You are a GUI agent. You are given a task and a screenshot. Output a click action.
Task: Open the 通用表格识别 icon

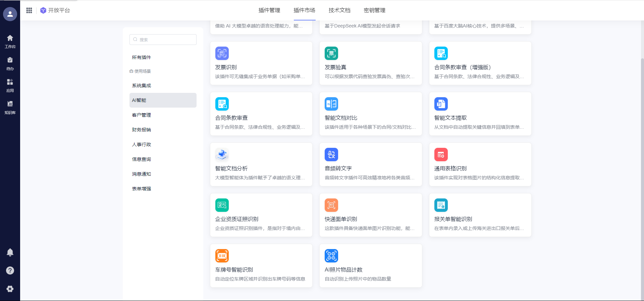441,155
